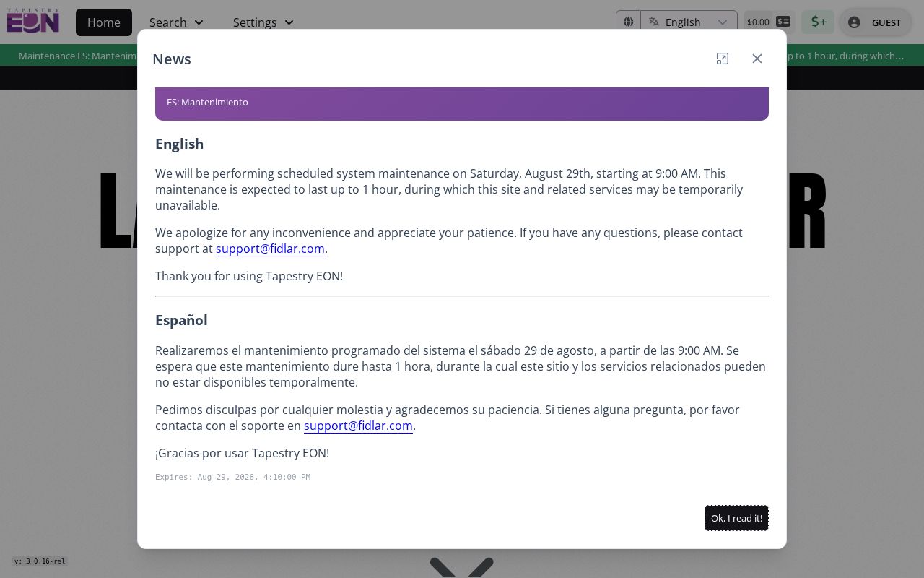Select the ES: Mantenimiento purple banner
The image size is (924, 578).
[462, 103]
